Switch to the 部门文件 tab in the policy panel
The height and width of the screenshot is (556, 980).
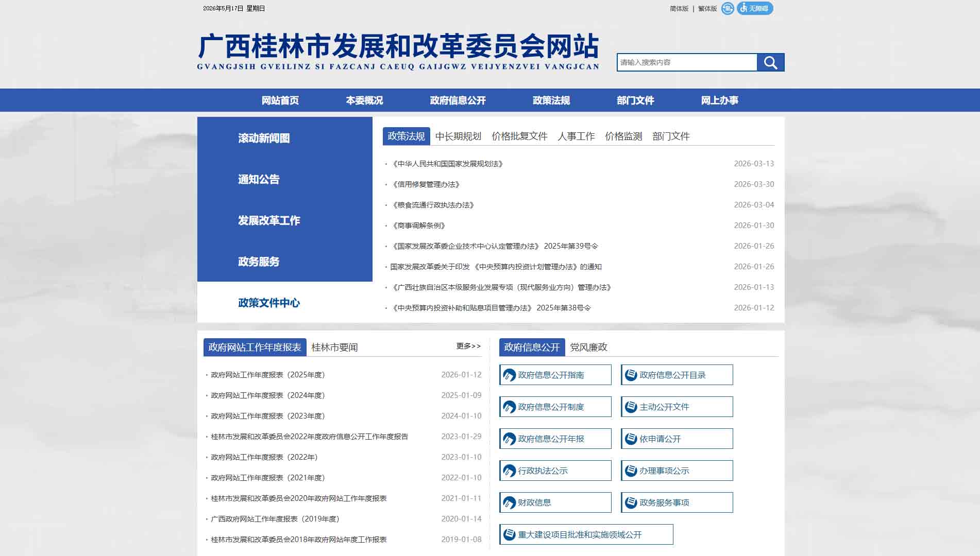[x=671, y=136]
